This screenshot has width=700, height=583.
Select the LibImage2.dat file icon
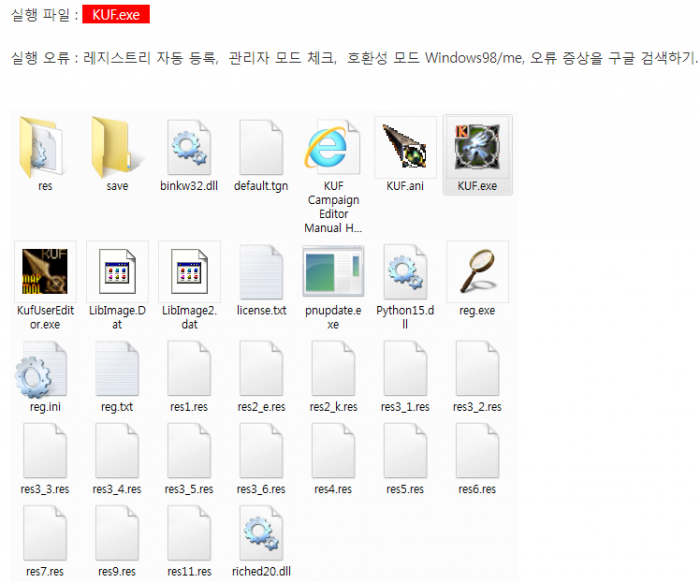tap(189, 271)
